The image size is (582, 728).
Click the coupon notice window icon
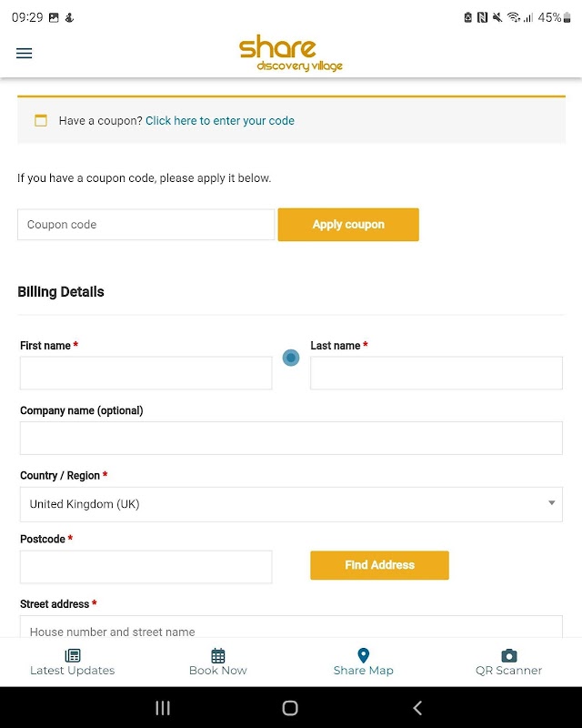point(40,120)
